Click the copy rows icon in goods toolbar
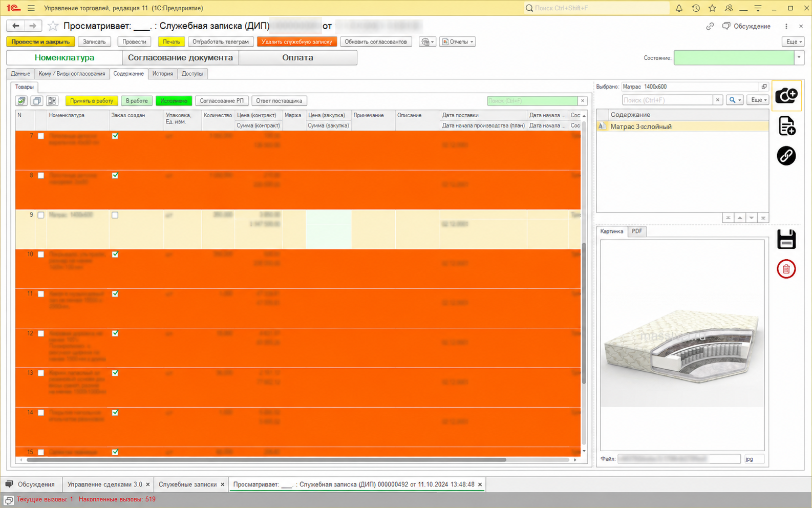This screenshot has height=508, width=812. coord(37,101)
